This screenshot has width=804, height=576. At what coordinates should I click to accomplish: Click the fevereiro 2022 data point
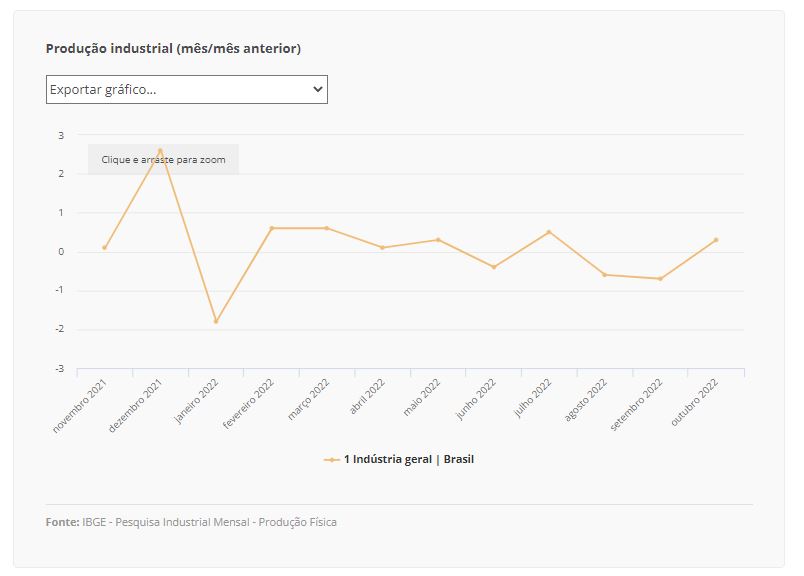click(271, 228)
